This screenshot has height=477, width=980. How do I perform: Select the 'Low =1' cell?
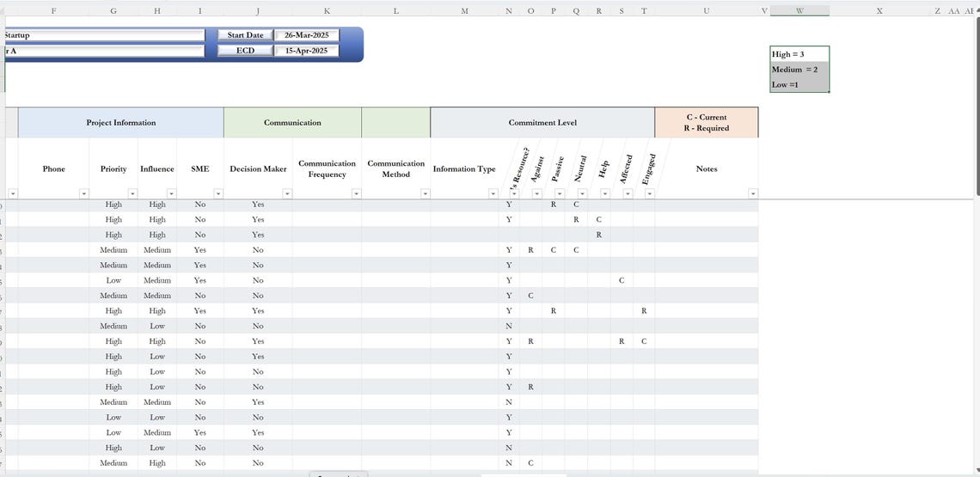pos(799,84)
